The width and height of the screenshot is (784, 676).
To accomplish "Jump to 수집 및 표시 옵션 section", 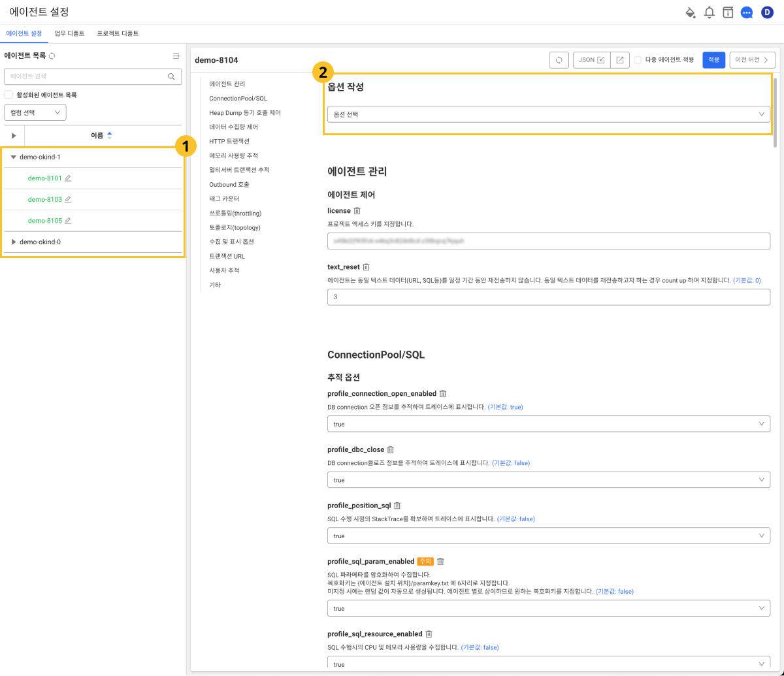I will tap(231, 242).
